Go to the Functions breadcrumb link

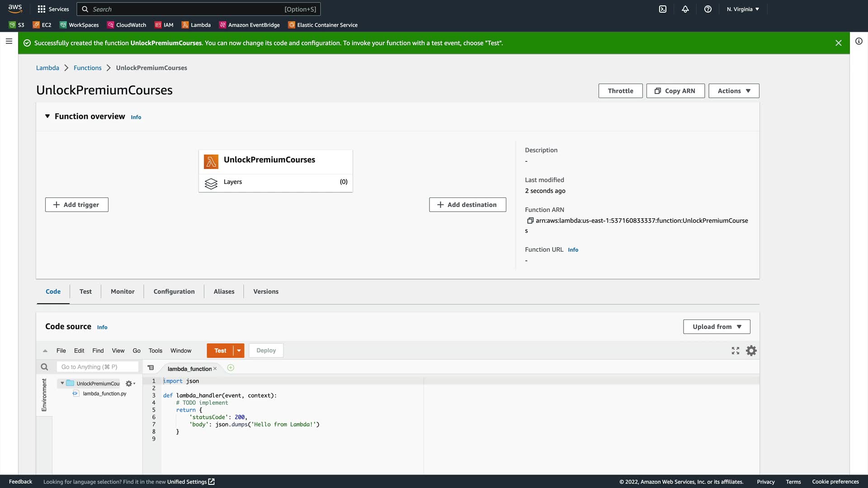coord(87,68)
